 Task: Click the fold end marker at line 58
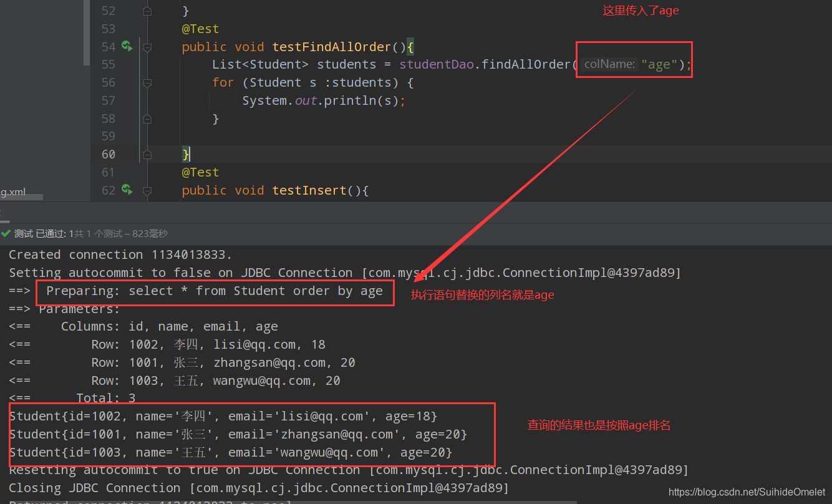point(147,119)
